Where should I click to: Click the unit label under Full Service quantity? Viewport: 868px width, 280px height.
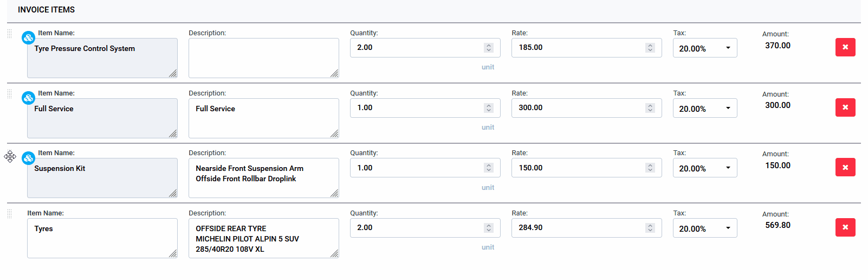coord(488,128)
